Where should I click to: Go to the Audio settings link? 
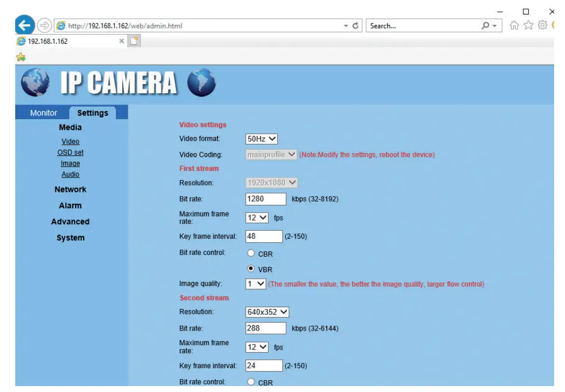pyautogui.click(x=70, y=174)
